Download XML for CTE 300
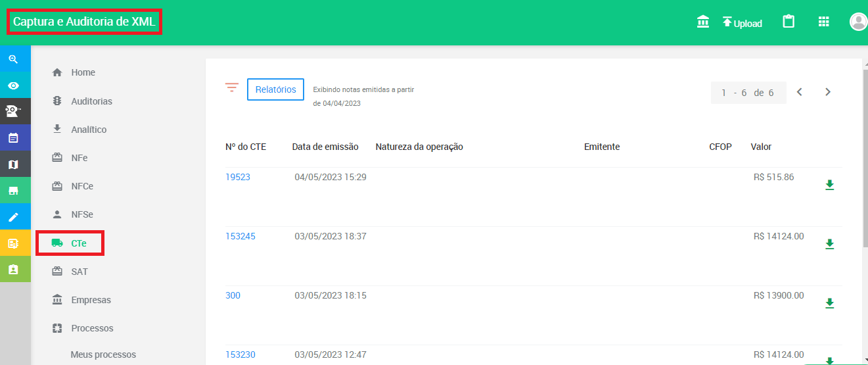868x365 pixels. (x=829, y=303)
